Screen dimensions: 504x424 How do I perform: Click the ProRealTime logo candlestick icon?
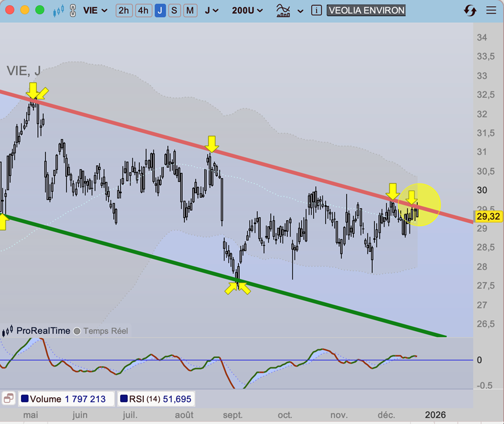(8, 332)
